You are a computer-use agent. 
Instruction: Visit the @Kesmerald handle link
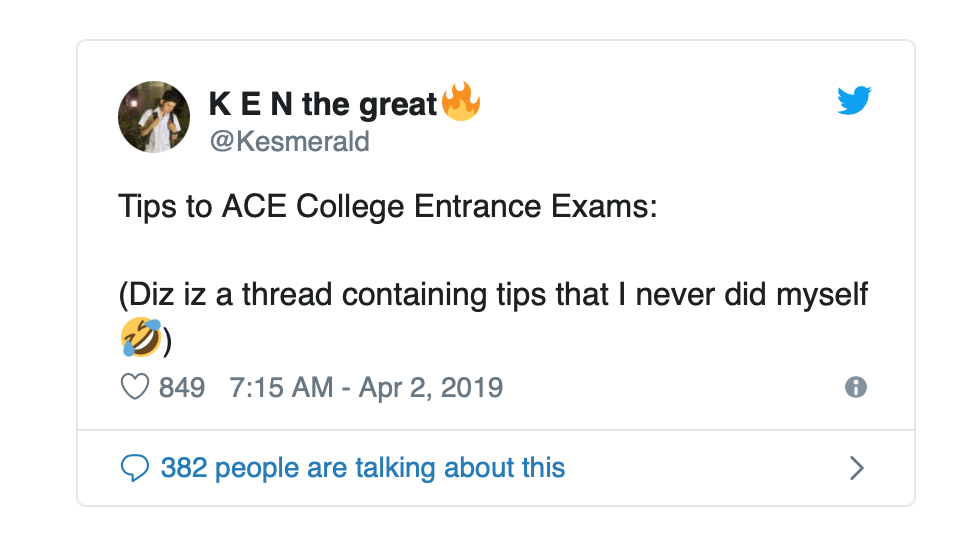tap(290, 141)
